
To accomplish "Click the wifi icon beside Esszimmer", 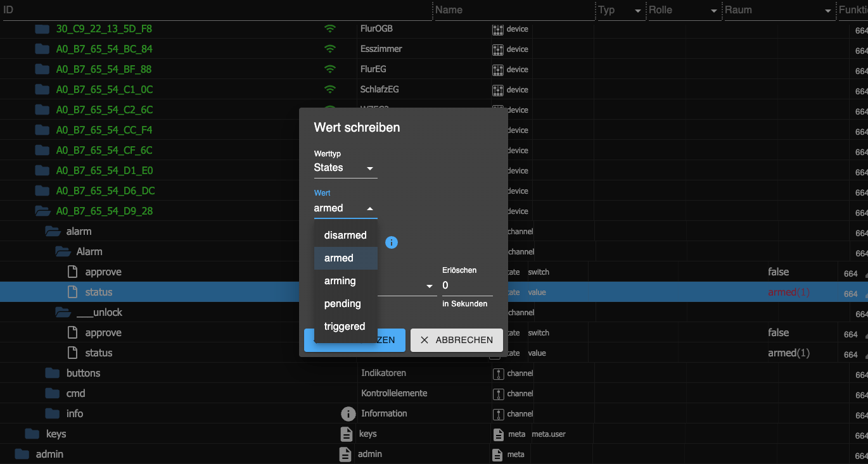I will [x=329, y=49].
